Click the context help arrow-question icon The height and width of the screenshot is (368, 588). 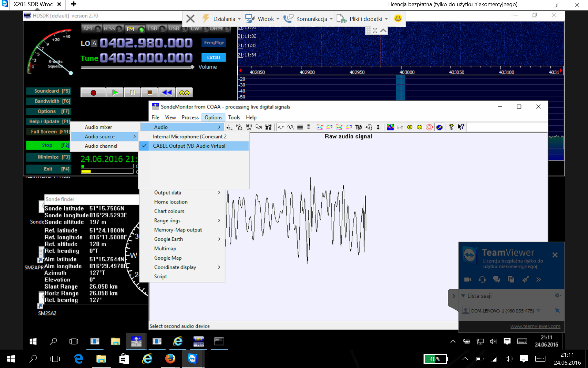point(461,127)
